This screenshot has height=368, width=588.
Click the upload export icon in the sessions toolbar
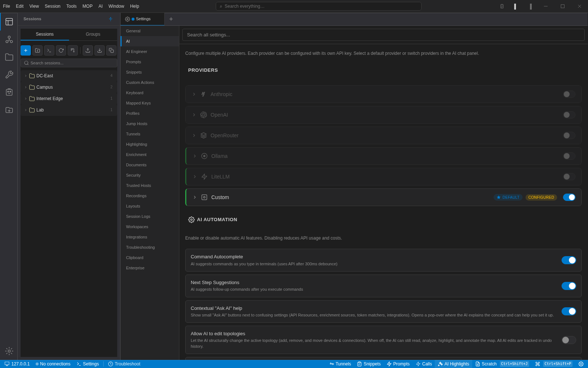[88, 50]
